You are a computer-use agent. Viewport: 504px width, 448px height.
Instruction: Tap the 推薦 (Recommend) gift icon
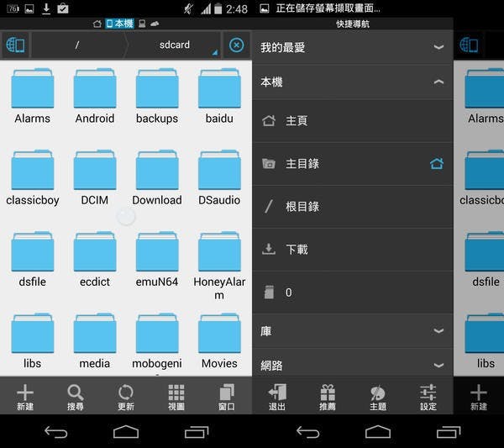(x=328, y=398)
